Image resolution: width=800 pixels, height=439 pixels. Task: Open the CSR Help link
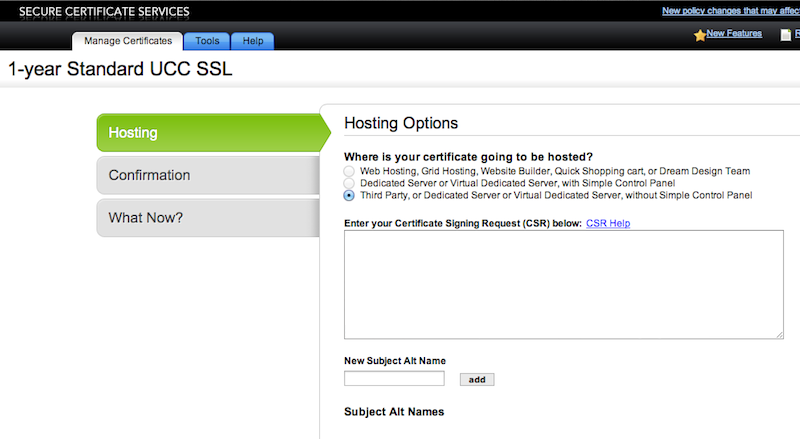[608, 223]
